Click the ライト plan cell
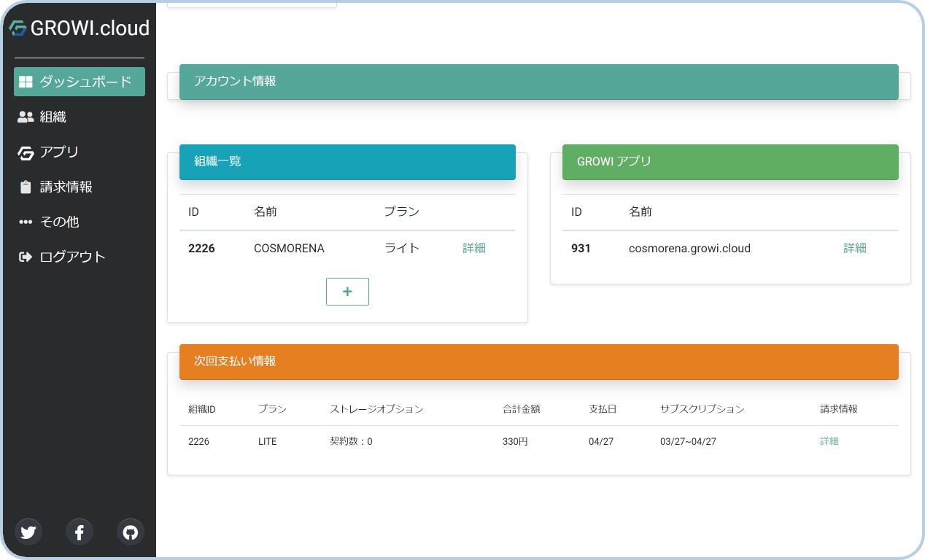This screenshot has height=560, width=925. point(402,248)
